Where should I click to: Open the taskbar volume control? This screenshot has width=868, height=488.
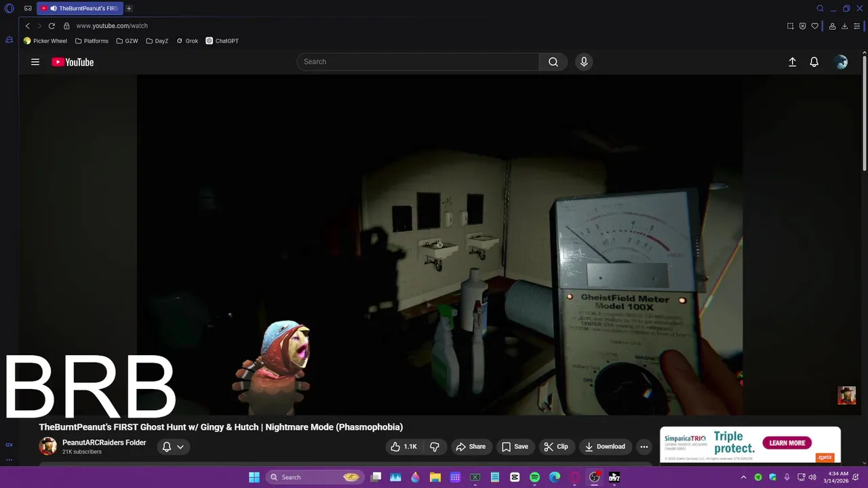[x=812, y=477]
